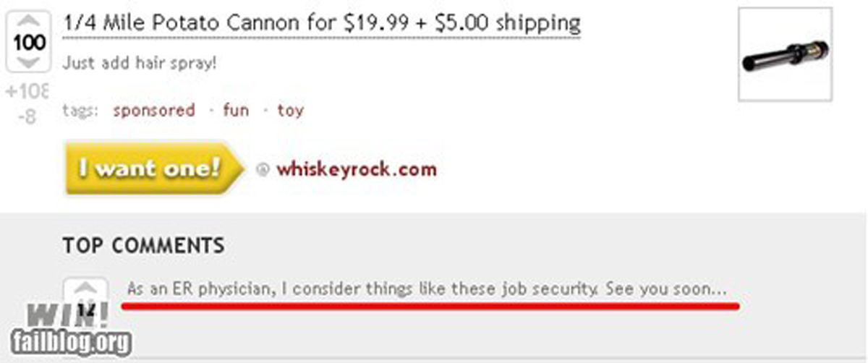
Task: Select the "sponsored" tag
Action: coord(153,111)
